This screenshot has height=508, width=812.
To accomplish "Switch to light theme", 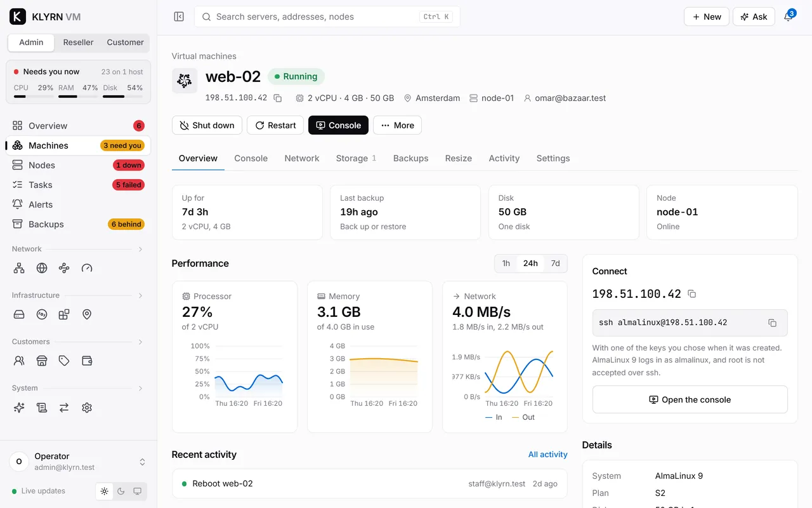I will pyautogui.click(x=105, y=491).
